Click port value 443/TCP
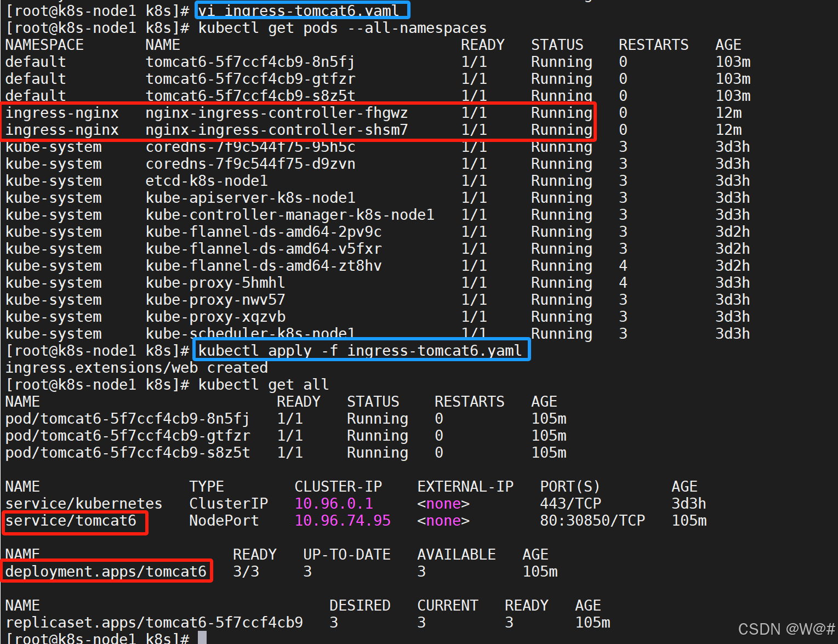Screen dimensions: 838x644 (x=571, y=504)
